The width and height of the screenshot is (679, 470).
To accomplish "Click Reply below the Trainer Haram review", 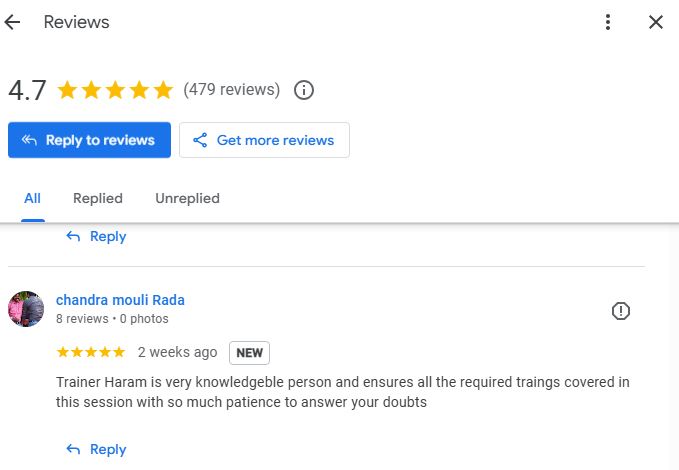I will point(96,449).
